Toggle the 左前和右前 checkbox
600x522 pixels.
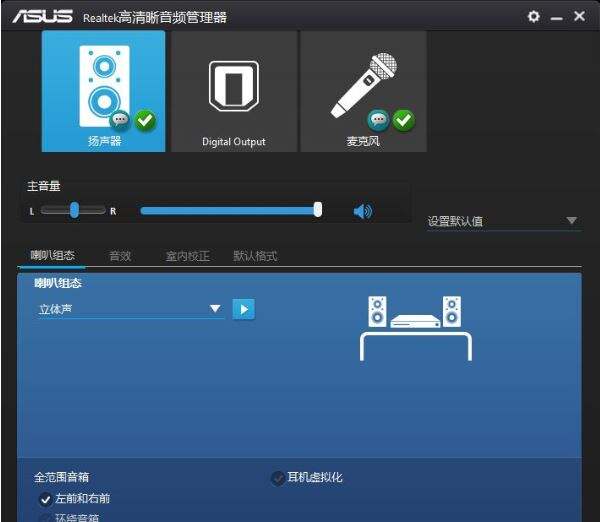45,499
